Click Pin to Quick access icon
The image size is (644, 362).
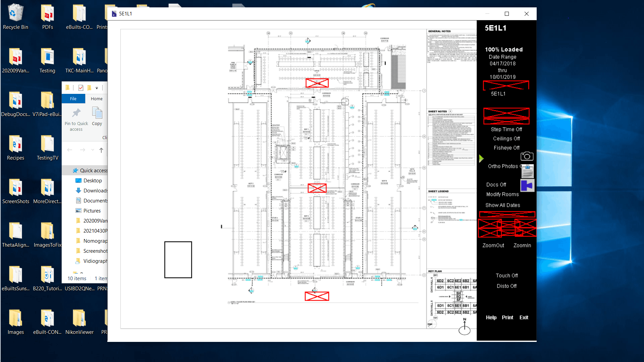coord(76,120)
